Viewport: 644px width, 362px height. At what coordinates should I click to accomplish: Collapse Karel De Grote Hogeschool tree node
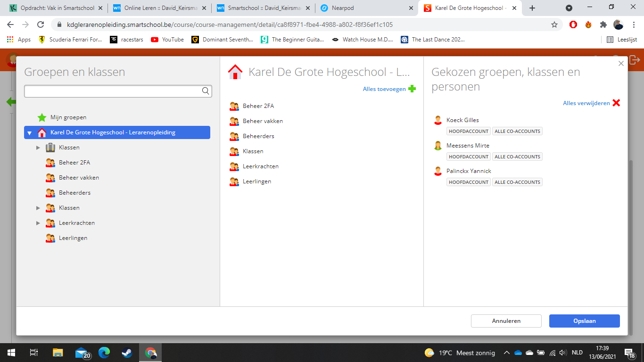[30, 133]
